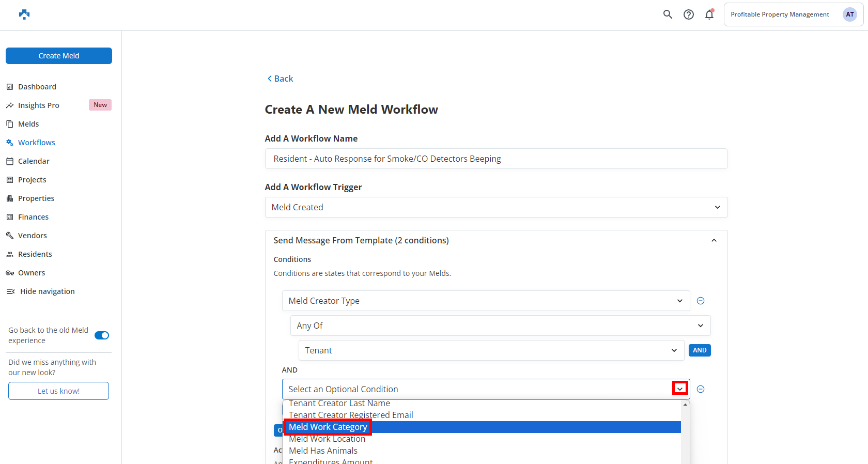Go back using the Back link
Viewport: 868px width, 464px height.
click(x=280, y=79)
